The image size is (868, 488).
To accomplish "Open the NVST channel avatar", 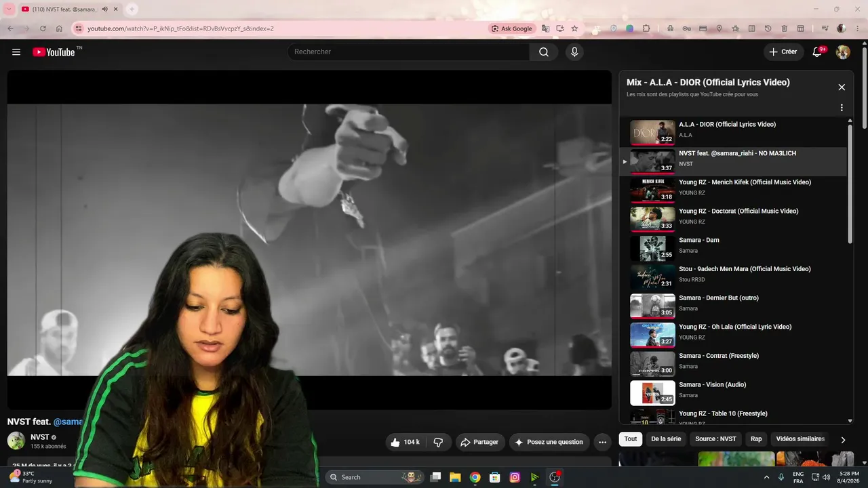I will [x=16, y=441].
